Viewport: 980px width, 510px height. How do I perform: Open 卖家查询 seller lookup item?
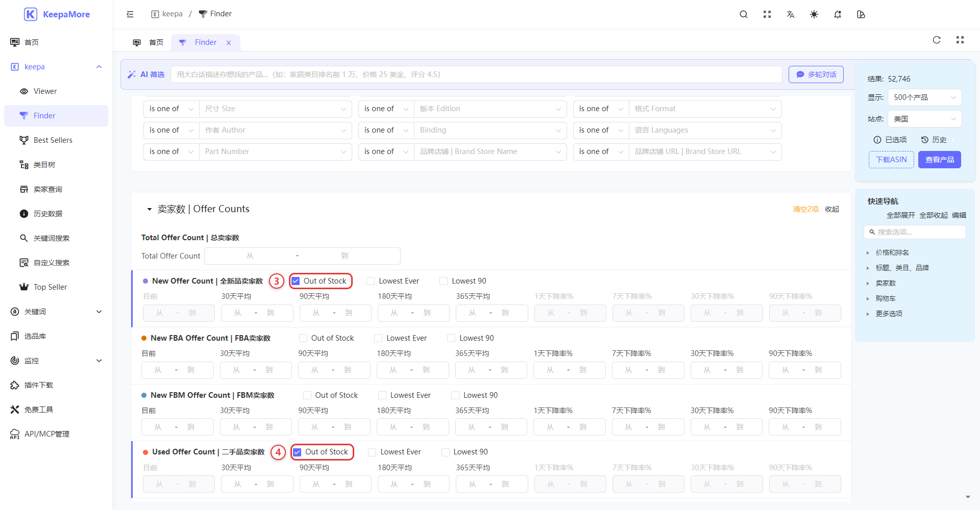(x=56, y=189)
